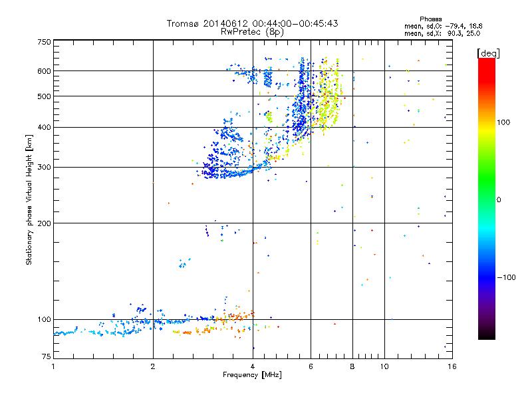Click the plot title 'Tromsø 20140612 00:44:00-00:45:43'
532x399 pixels.
[252, 23]
